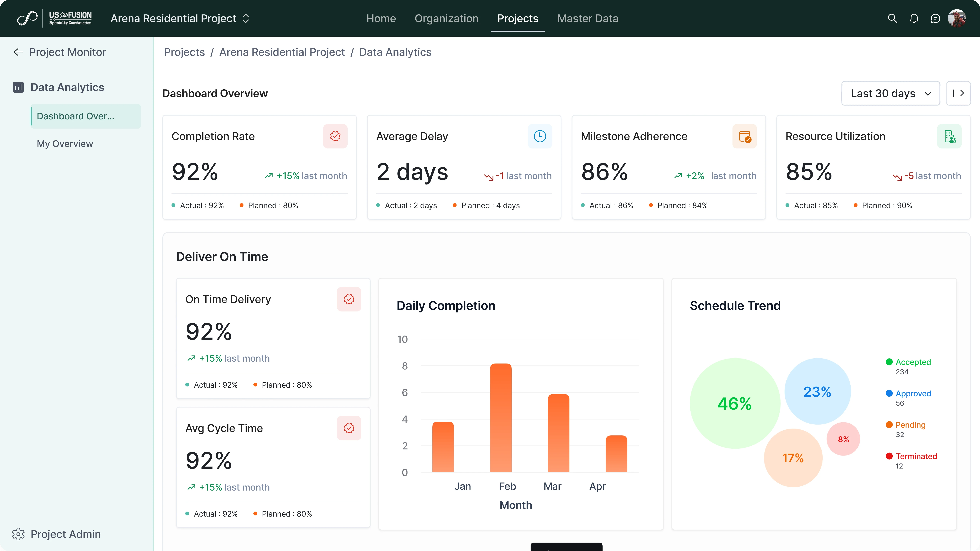This screenshot has width=980, height=551.
Task: Open the chat messages icon
Action: tap(936, 18)
